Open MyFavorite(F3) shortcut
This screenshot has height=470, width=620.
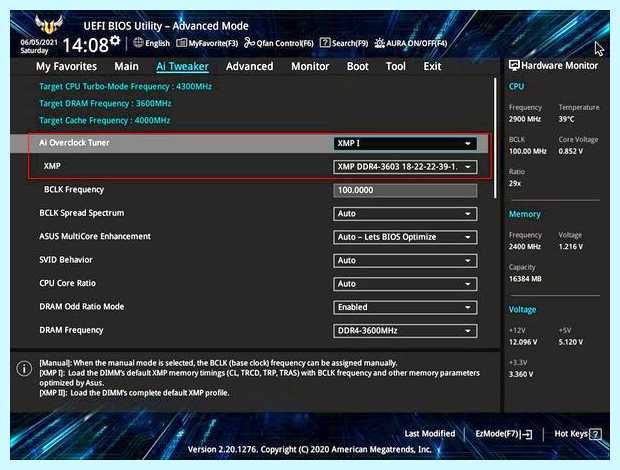[x=207, y=43]
